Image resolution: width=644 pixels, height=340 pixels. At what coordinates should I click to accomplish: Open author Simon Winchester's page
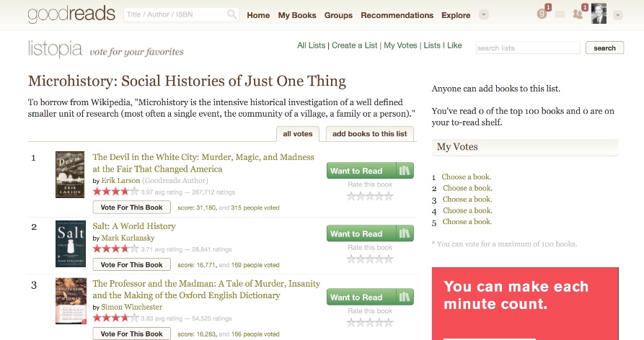[x=131, y=307]
